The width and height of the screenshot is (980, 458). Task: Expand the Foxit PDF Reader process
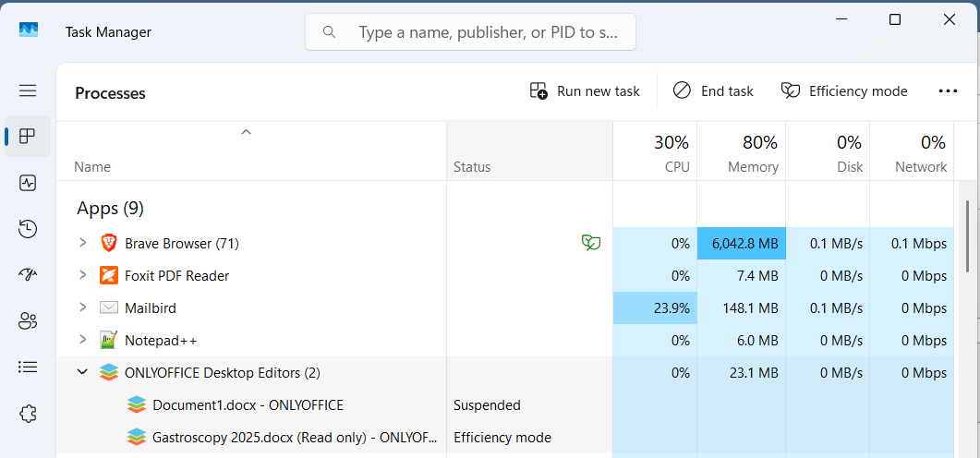tap(82, 275)
